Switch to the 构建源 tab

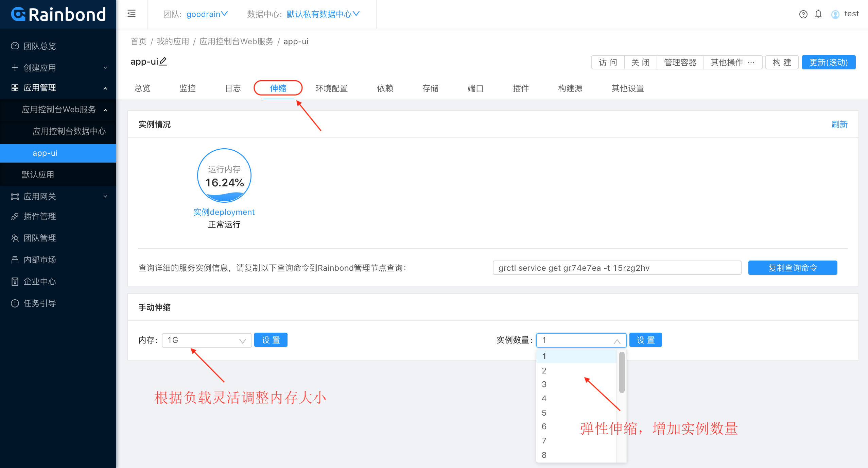point(570,88)
